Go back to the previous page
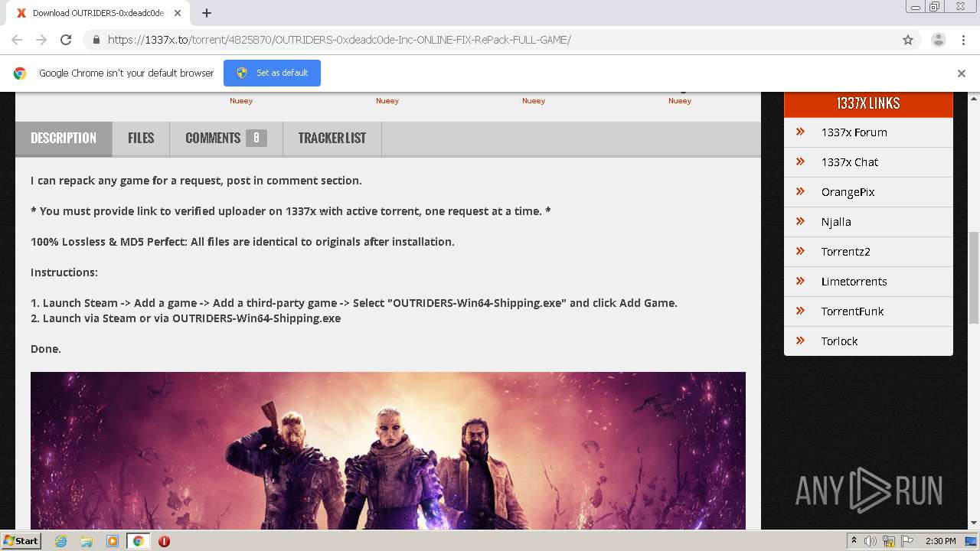Viewport: 980px width, 551px height. tap(17, 40)
